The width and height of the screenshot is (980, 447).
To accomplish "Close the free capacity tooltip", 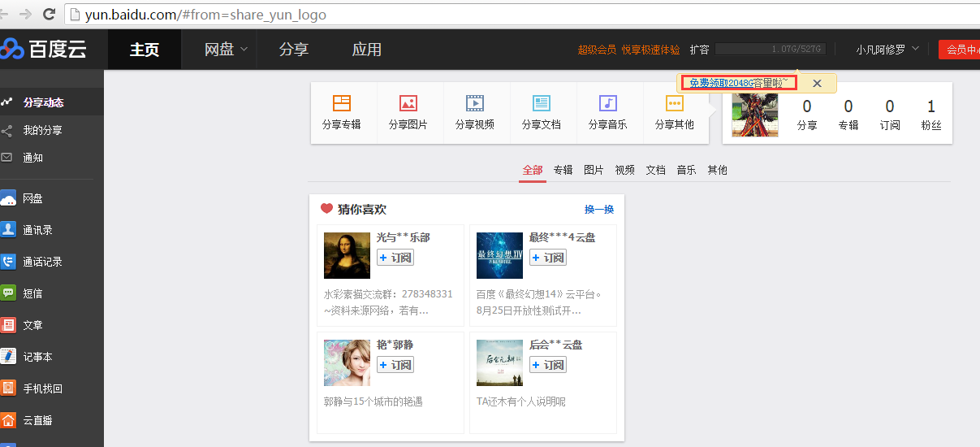I will click(x=818, y=83).
